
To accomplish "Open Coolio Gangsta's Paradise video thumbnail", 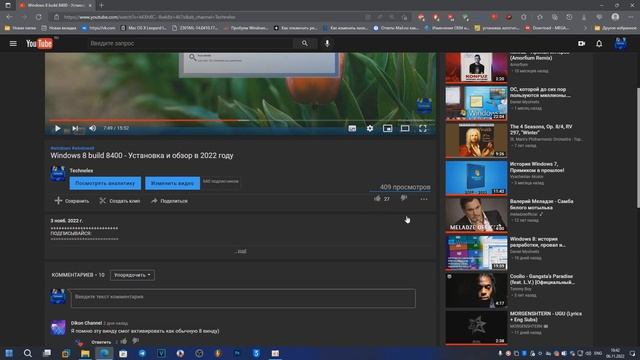I will coord(476,290).
